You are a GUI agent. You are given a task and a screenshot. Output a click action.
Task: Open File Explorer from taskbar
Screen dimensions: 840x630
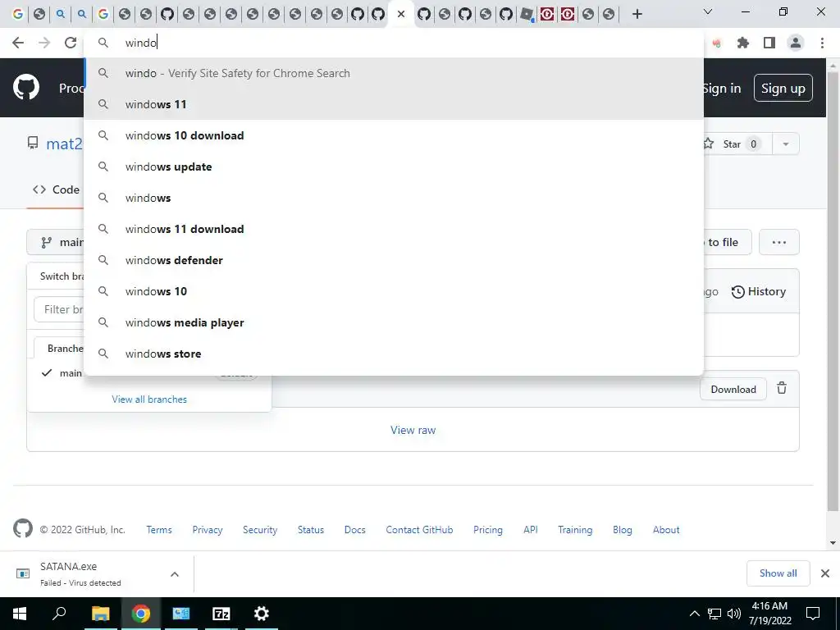(100, 614)
